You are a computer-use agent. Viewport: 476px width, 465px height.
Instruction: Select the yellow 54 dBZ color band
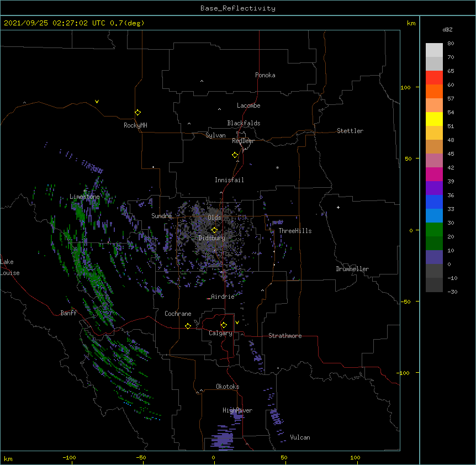434,119
